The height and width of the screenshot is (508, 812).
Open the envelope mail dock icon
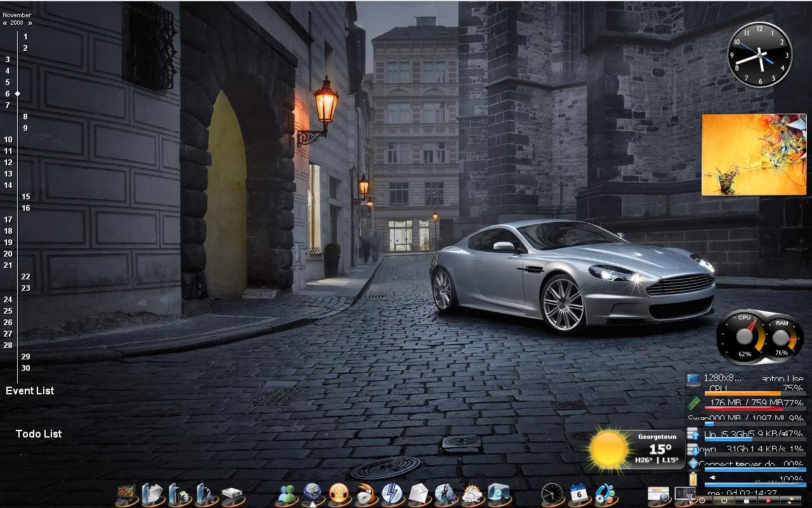(x=419, y=493)
